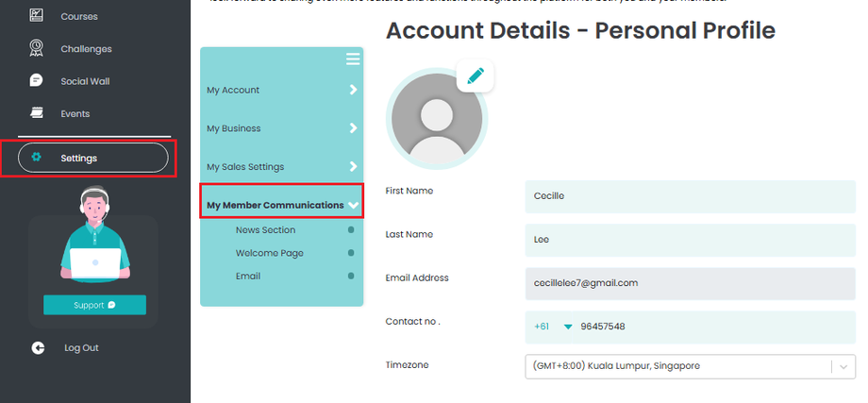Expand the My Sales Settings chevron
This screenshot has width=868, height=403.
tap(353, 167)
